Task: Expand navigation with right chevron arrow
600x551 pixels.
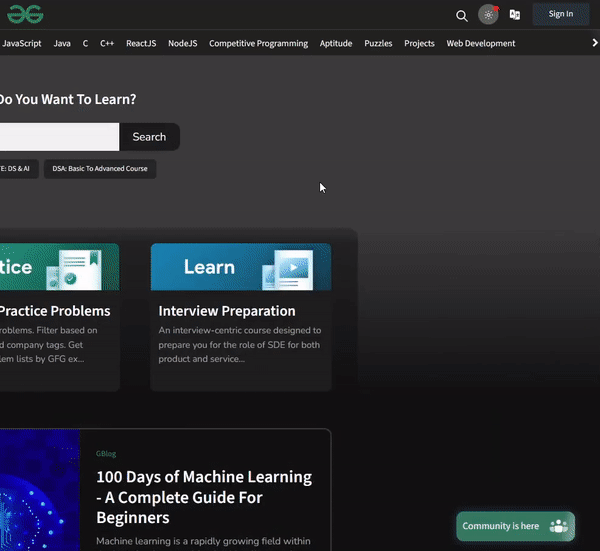Action: (x=595, y=43)
